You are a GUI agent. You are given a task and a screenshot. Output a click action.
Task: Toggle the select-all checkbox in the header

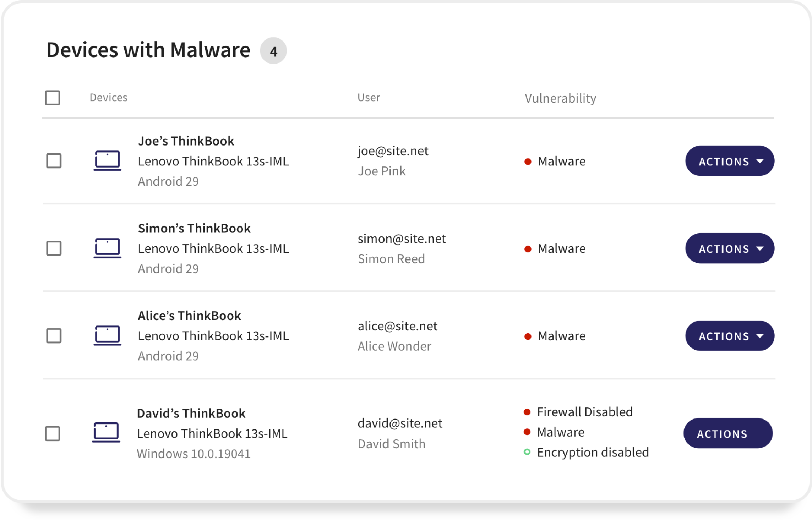coord(53,98)
